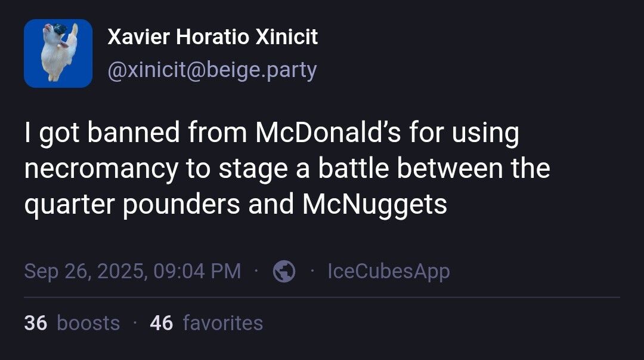Click the number 46 favorite count
This screenshot has height=360, width=644.
click(x=162, y=323)
